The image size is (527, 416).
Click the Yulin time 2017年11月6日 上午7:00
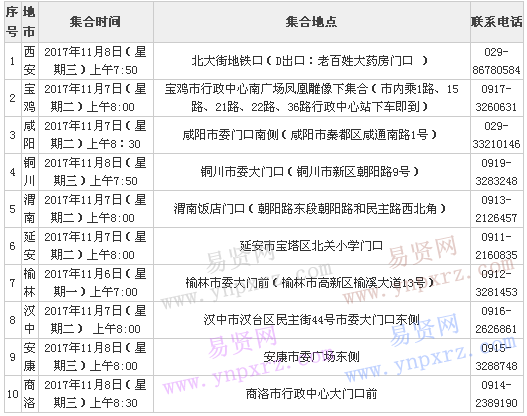coord(96,283)
